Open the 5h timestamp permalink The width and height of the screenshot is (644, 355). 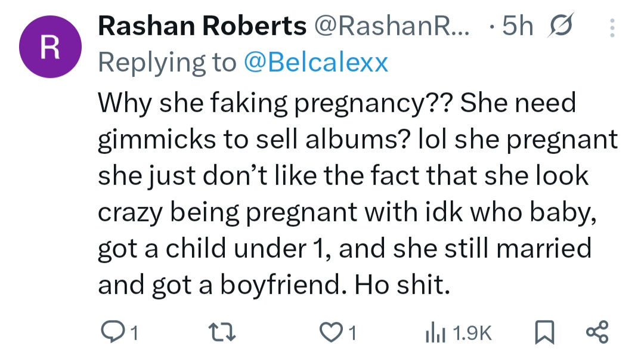(516, 27)
